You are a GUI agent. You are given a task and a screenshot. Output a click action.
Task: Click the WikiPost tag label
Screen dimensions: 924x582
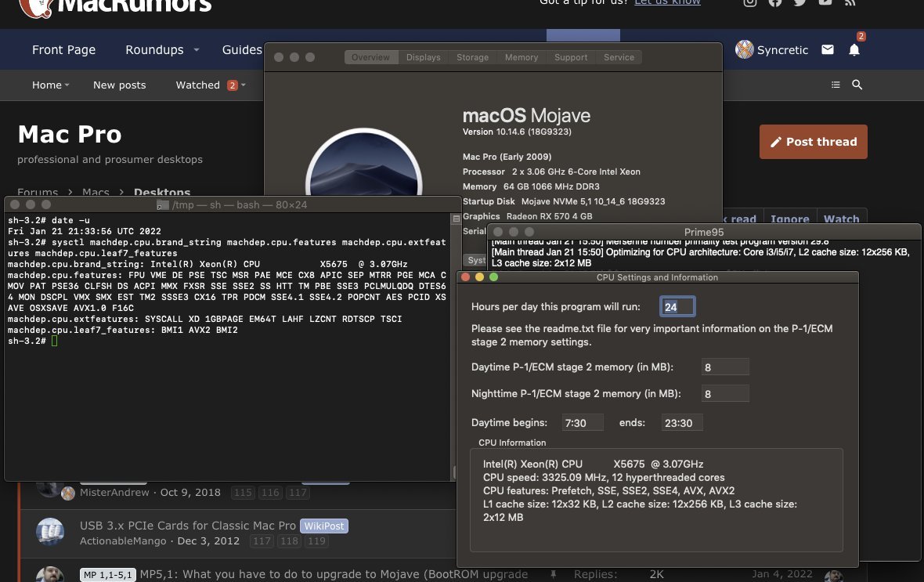324,526
